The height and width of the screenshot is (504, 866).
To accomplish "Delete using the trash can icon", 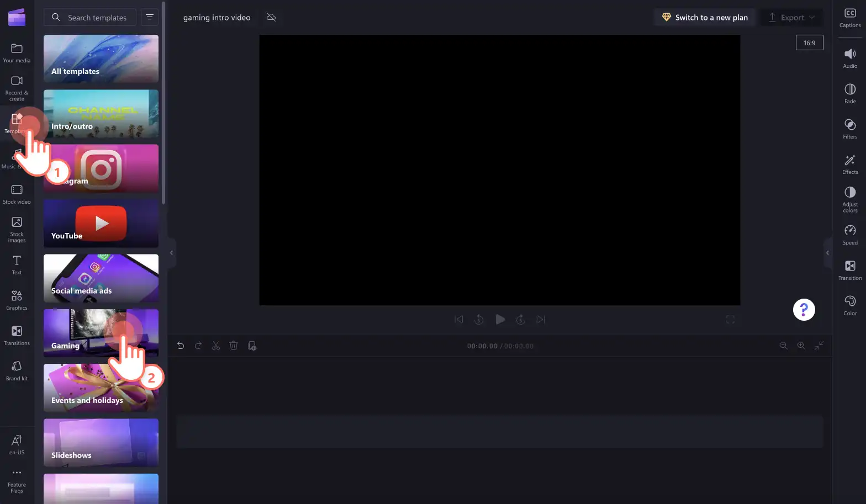I will [234, 346].
